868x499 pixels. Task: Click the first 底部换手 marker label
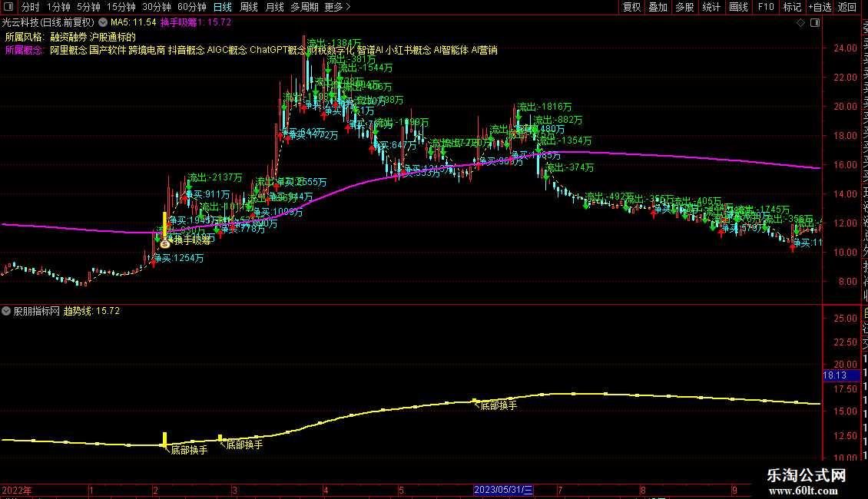click(x=189, y=451)
